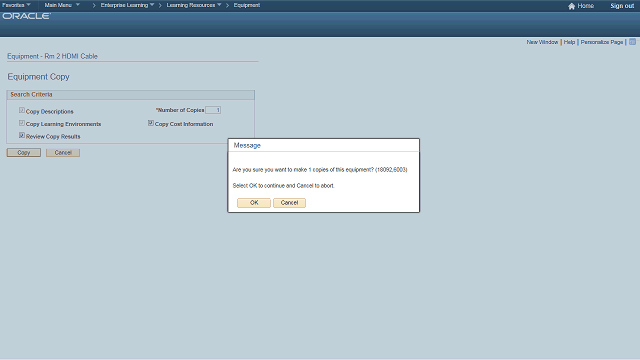Toggle Copy Descriptions checkbox
Viewport: 640px width, 360px height.
point(22,110)
